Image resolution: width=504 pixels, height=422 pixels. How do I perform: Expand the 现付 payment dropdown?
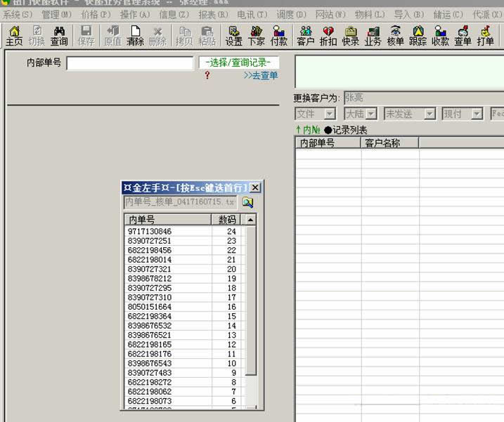pyautogui.click(x=477, y=114)
